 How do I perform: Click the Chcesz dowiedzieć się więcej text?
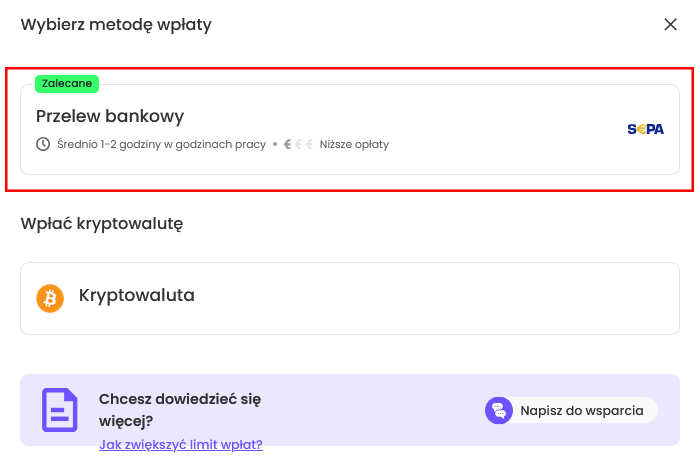180,410
